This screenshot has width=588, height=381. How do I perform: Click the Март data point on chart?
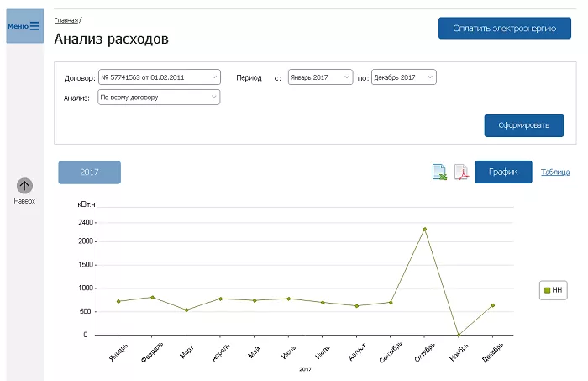tap(186, 310)
